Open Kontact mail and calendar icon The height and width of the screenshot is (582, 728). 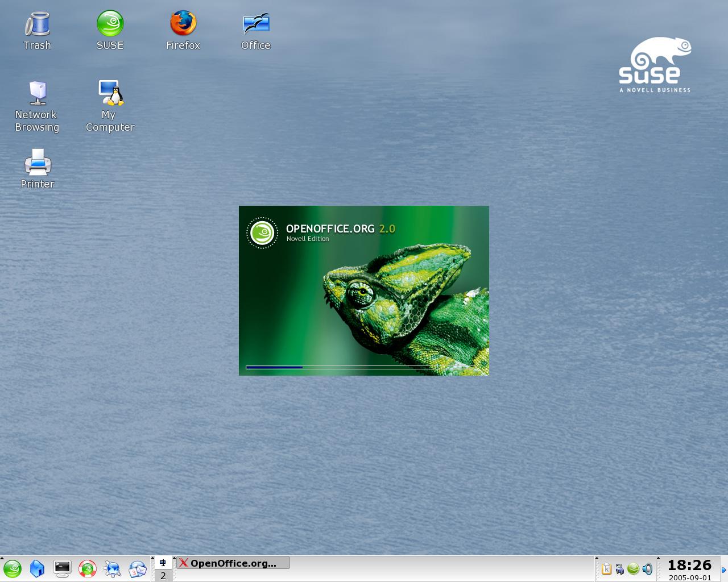coord(138,569)
